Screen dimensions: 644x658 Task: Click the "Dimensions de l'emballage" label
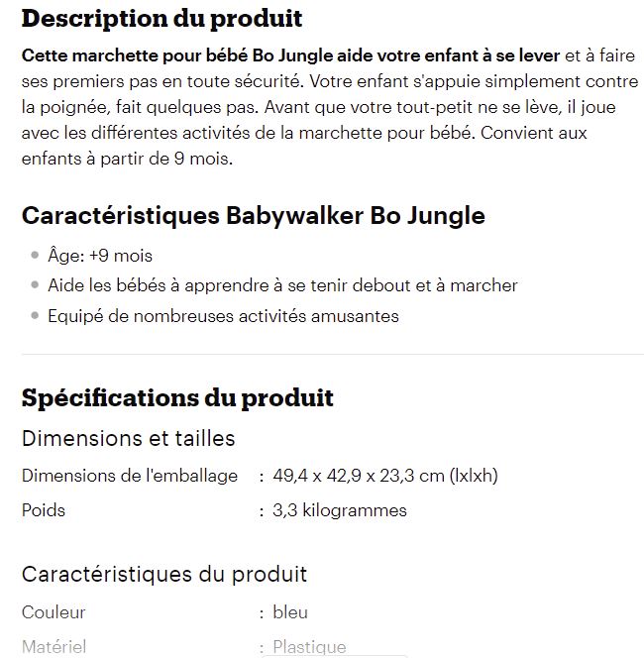tap(130, 476)
